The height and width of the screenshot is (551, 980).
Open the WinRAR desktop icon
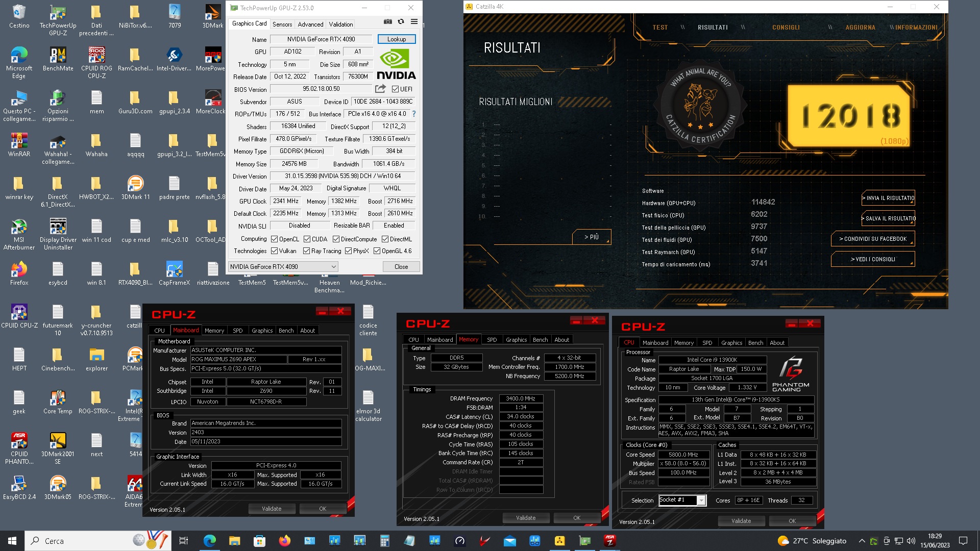point(19,145)
